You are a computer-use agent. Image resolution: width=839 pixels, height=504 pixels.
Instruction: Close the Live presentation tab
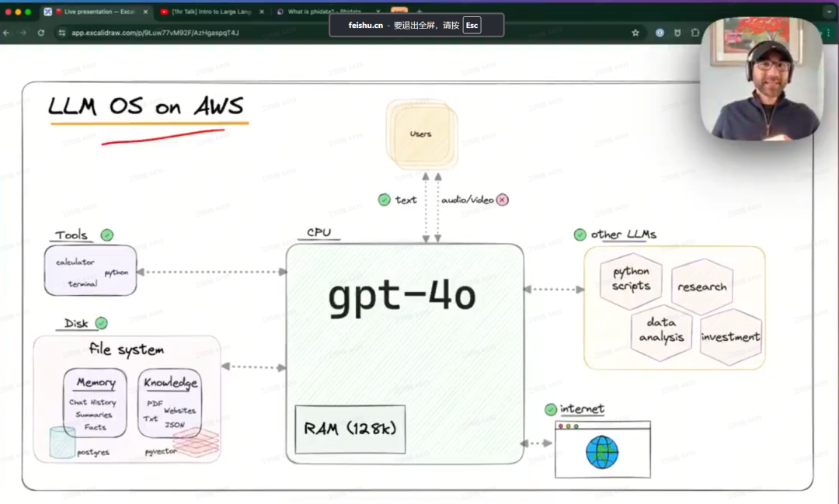(145, 11)
